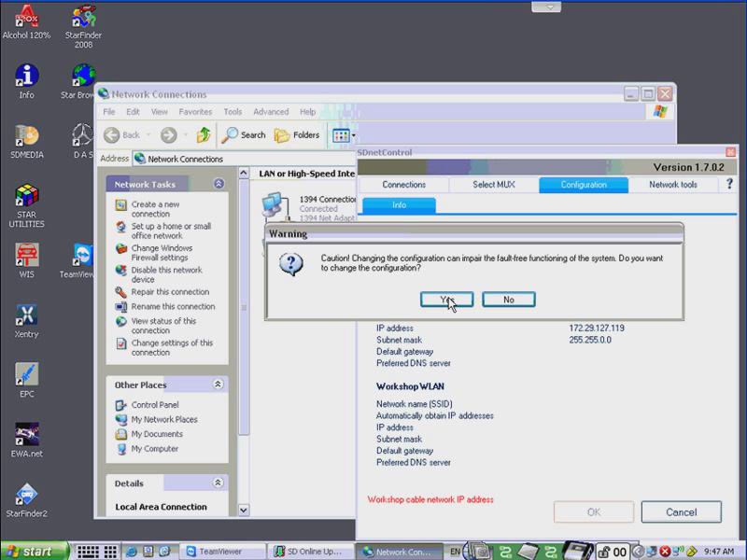Collapse the Other Places panel
The height and width of the screenshot is (560, 747).
[218, 385]
